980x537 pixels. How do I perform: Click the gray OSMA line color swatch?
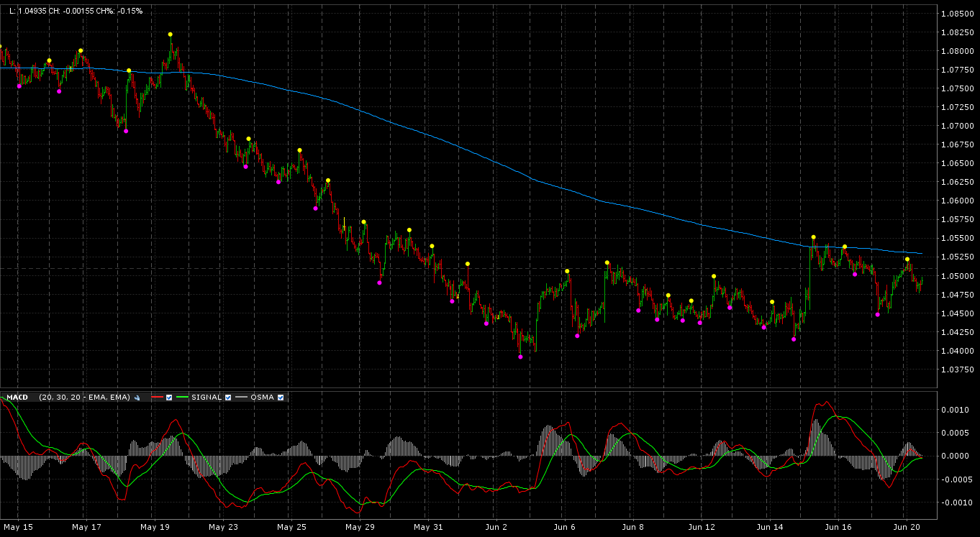[241, 398]
